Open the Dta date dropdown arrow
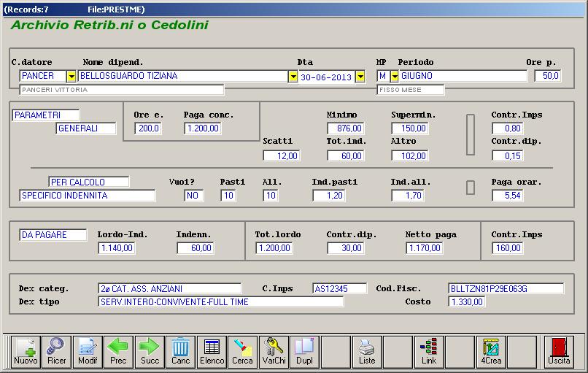 [x=360, y=77]
